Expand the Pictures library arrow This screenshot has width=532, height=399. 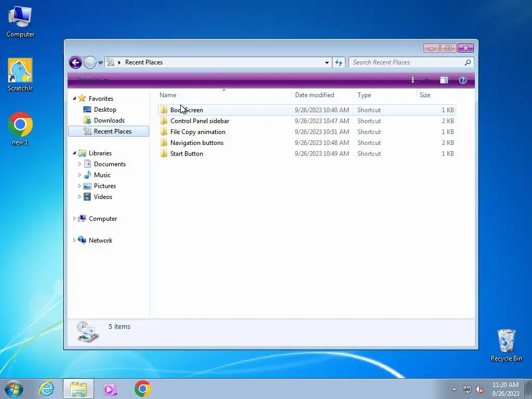[79, 185]
